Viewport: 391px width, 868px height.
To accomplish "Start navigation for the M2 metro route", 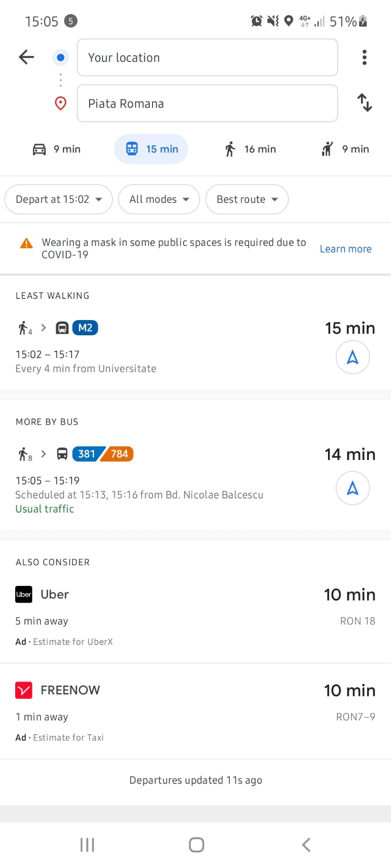I will [352, 357].
